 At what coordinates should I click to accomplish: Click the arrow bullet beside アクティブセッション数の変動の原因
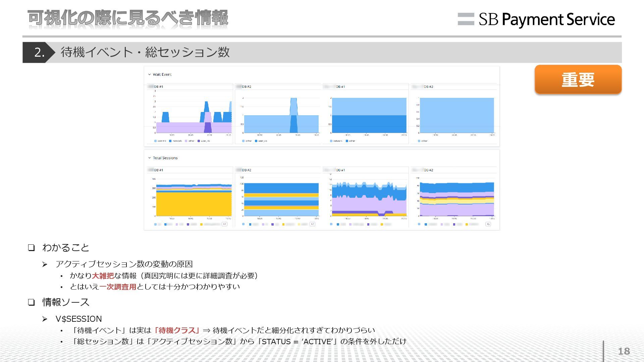[45, 264]
